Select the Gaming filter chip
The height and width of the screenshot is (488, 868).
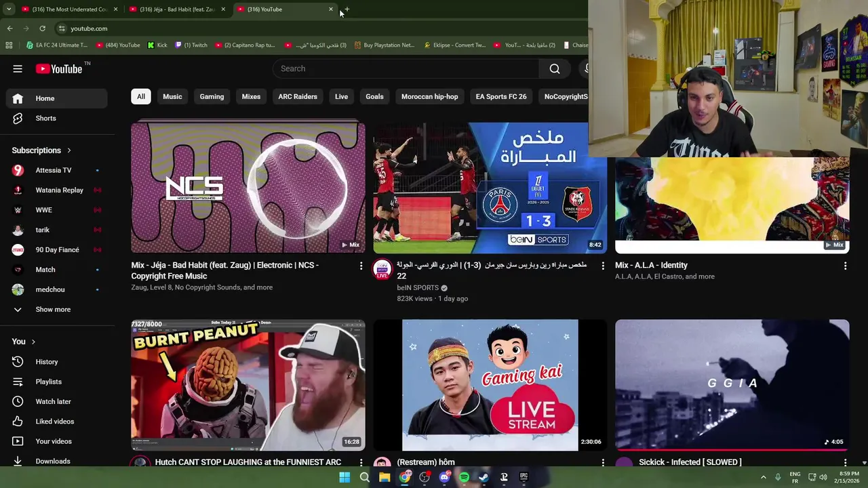click(x=212, y=96)
